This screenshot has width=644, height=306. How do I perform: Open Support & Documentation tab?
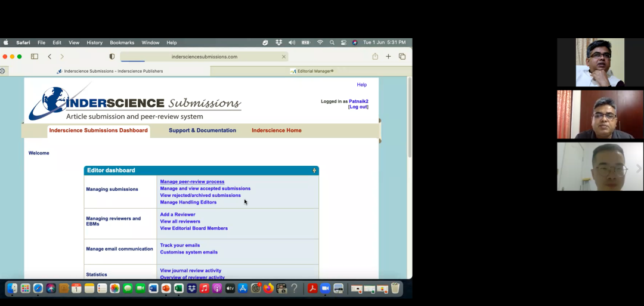203,131
